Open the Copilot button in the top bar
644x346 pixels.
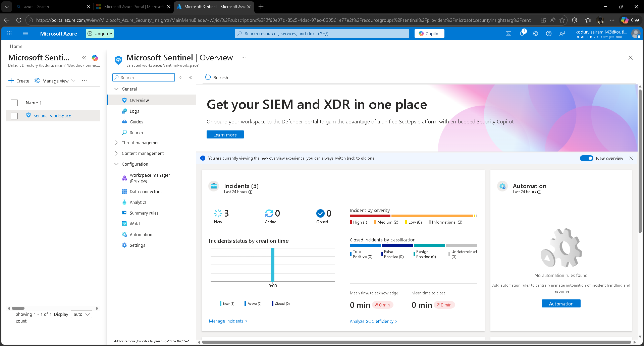tap(429, 34)
